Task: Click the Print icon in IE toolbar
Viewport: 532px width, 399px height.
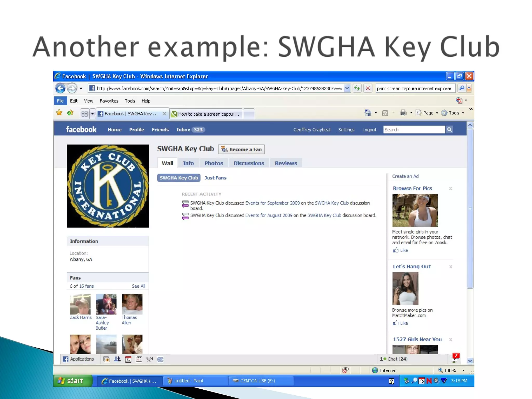Action: (x=403, y=113)
